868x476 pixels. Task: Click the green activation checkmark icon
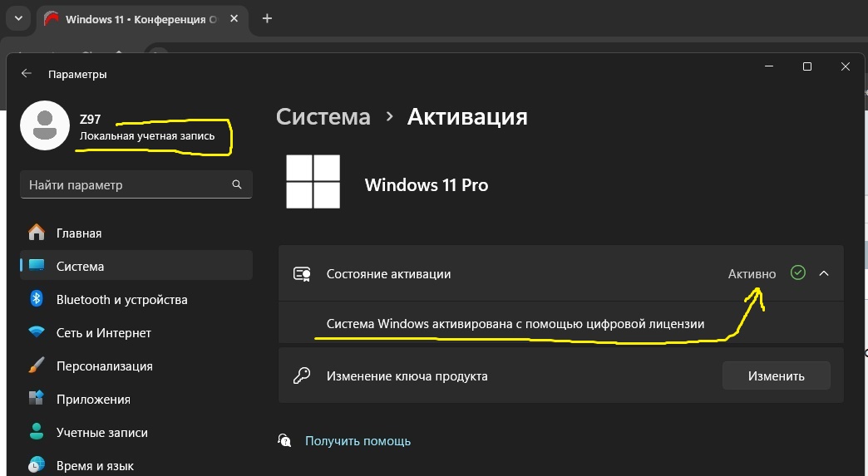pyautogui.click(x=797, y=272)
